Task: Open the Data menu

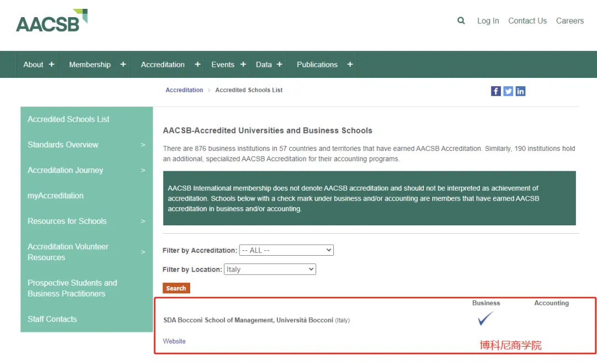Action: click(264, 65)
